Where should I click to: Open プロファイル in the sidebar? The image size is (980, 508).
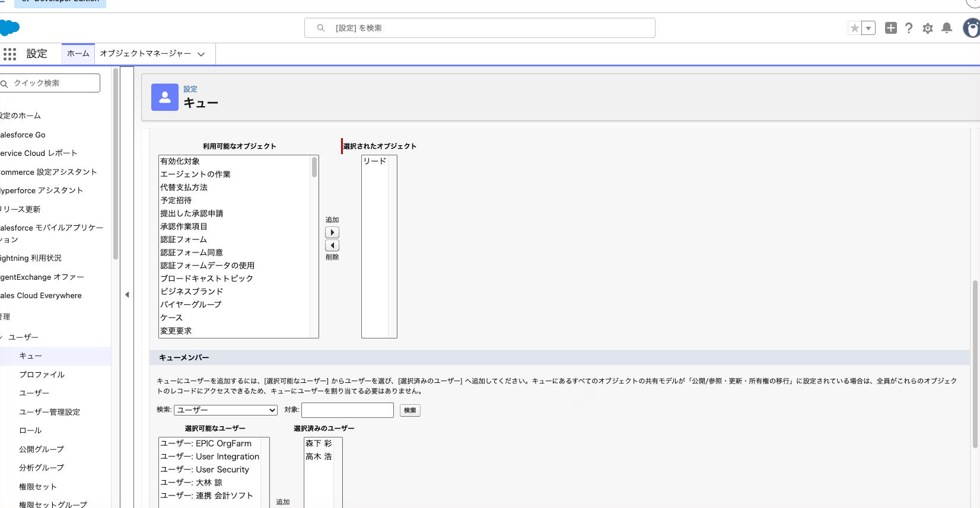(x=42, y=375)
